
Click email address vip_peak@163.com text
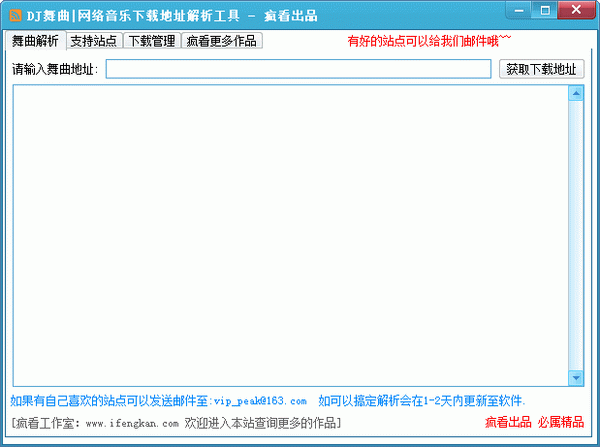[260, 401]
